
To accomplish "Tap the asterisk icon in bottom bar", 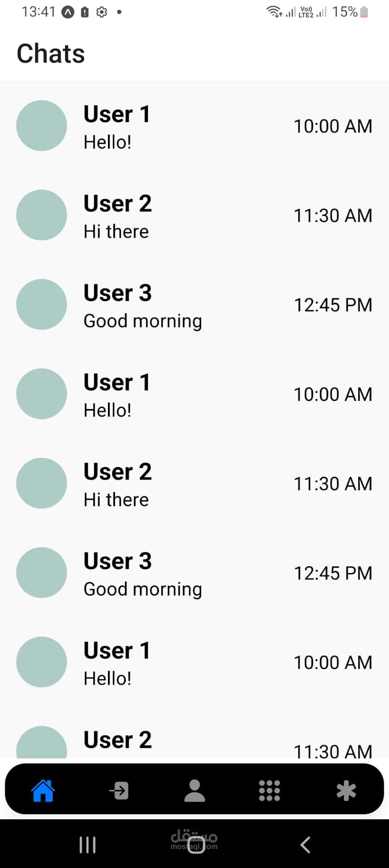I will (346, 790).
